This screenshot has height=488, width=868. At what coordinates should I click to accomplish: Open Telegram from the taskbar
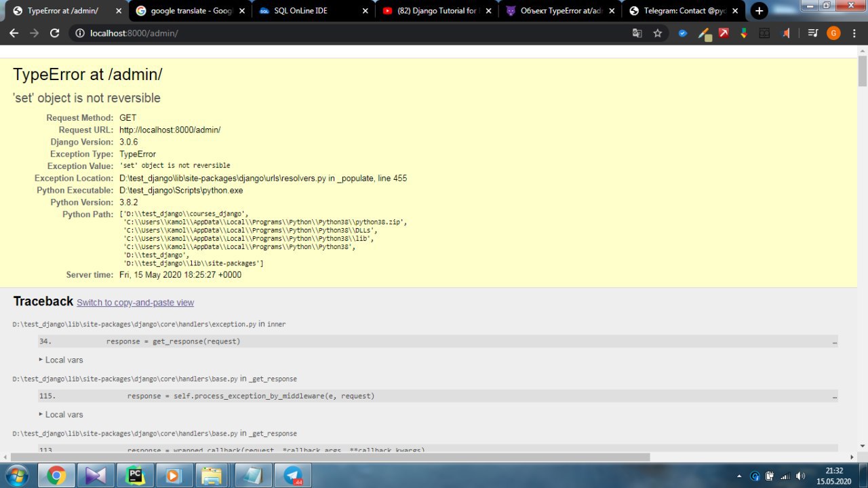coord(293,476)
